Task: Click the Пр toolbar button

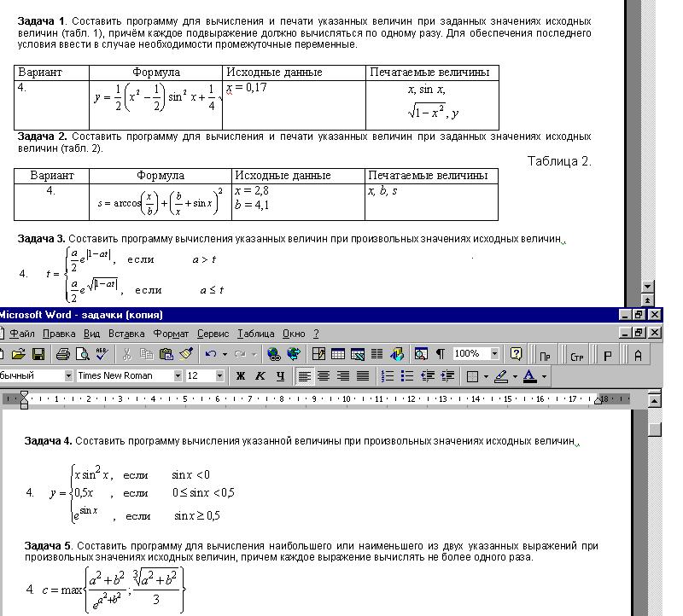Action: point(545,356)
